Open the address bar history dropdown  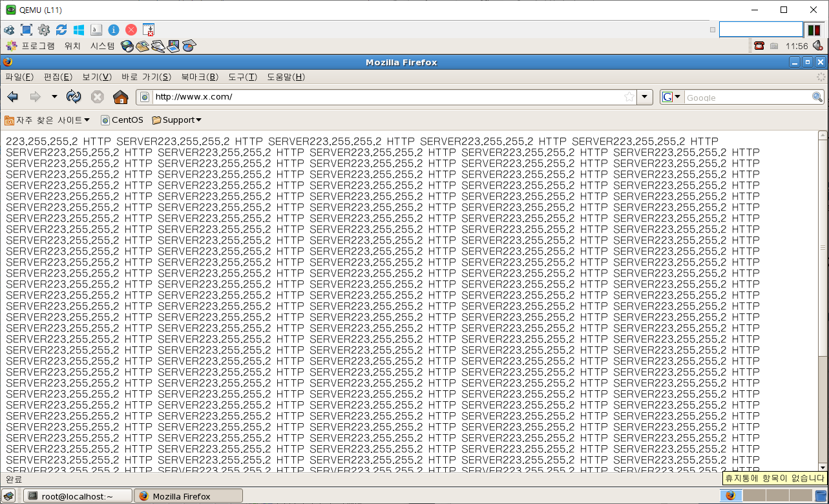645,97
